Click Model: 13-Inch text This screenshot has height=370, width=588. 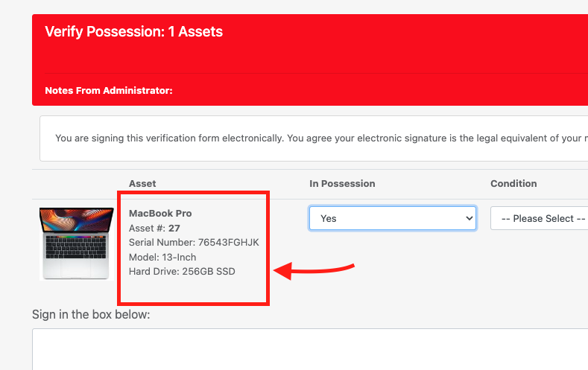coord(162,258)
